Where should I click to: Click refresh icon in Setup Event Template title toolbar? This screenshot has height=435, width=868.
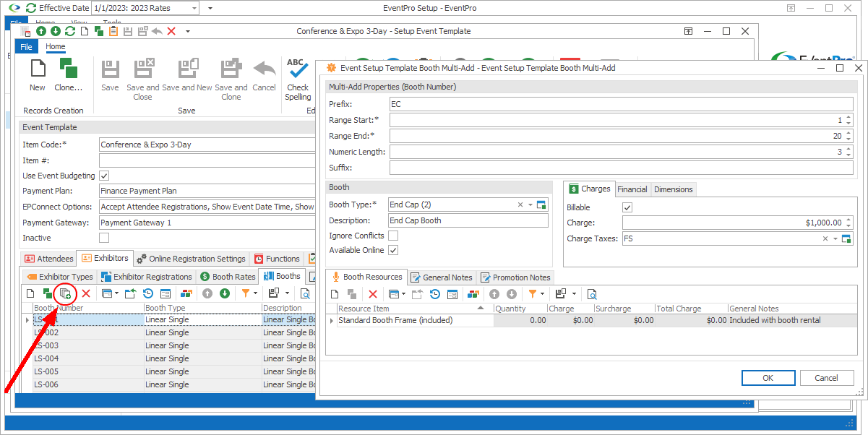69,32
